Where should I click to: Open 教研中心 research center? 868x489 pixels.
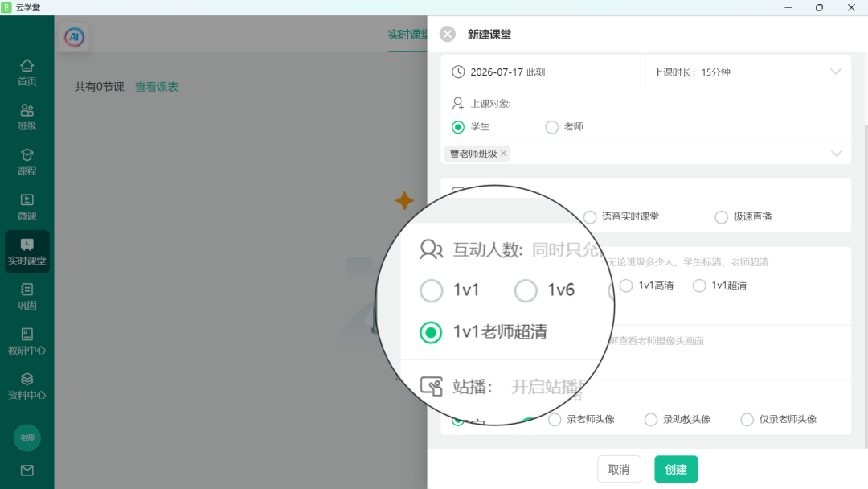[27, 342]
